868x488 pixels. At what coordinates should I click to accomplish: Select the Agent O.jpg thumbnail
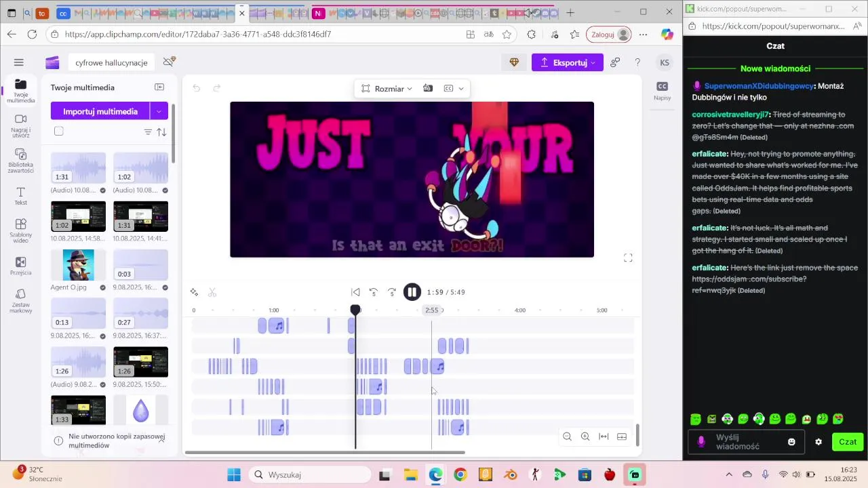point(79,265)
